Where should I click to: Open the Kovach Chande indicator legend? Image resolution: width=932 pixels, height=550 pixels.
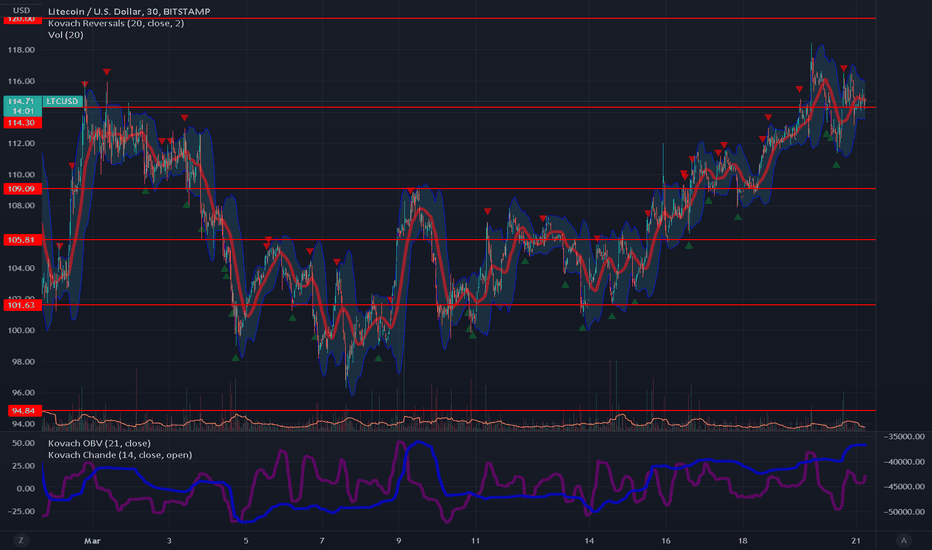point(119,455)
